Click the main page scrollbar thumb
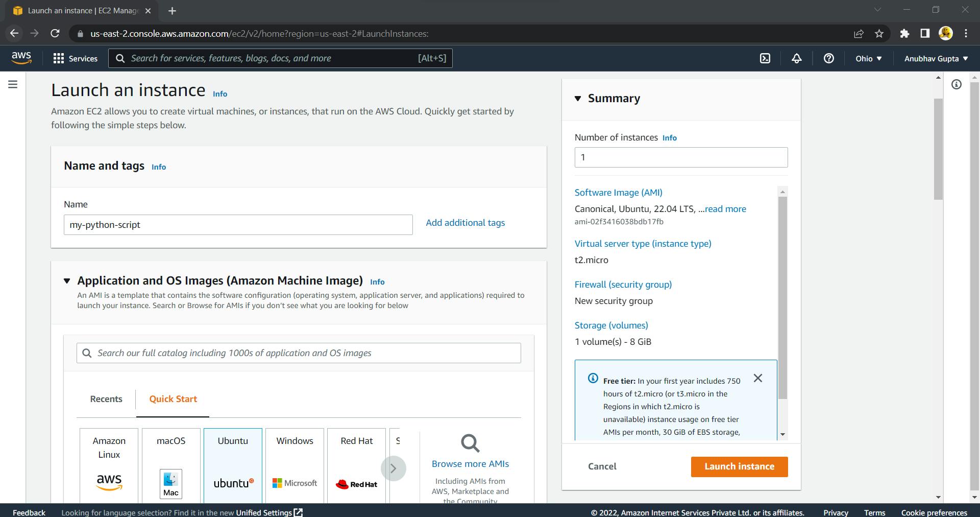Viewport: 980px width, 517px height. 938,149
